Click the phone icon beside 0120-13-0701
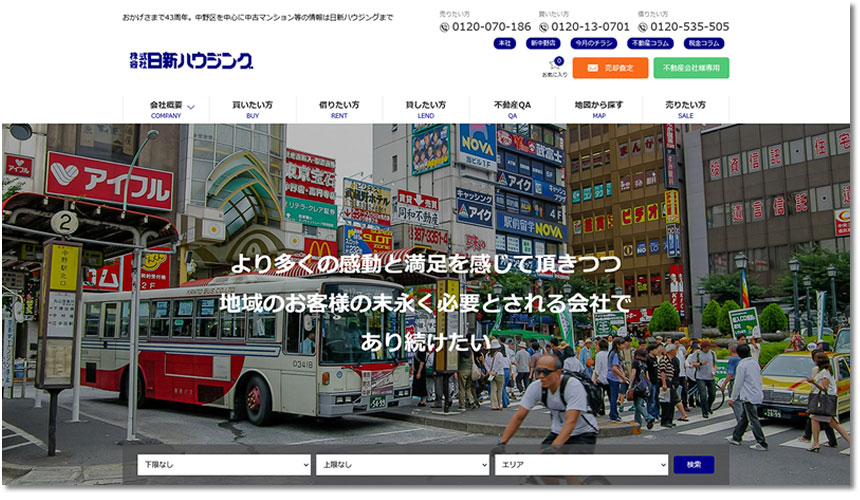 544,27
